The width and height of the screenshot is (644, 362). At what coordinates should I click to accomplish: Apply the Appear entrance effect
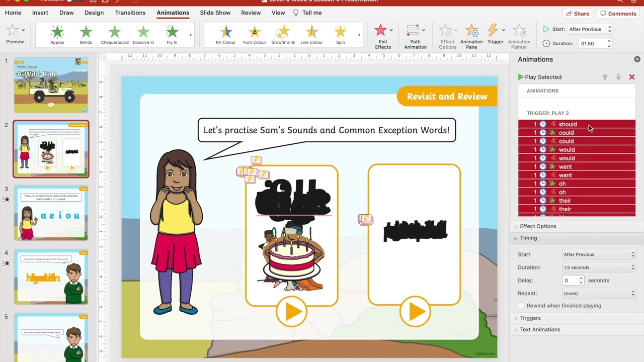tap(57, 35)
